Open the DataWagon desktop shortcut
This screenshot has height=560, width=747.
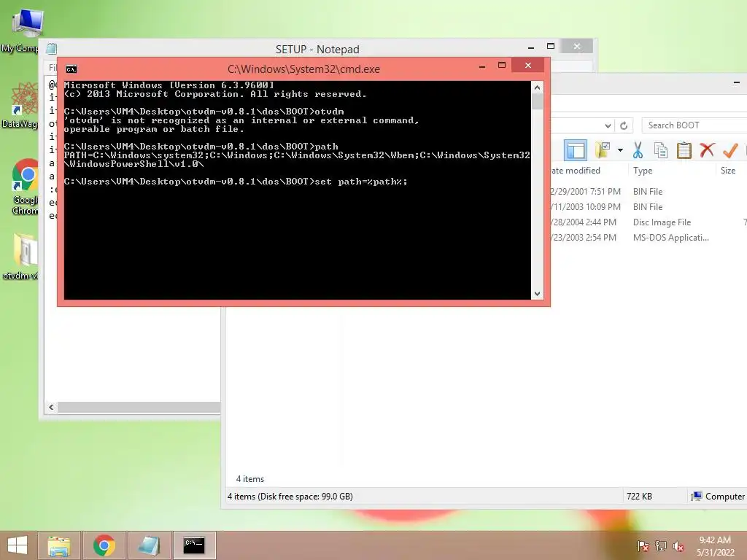click(23, 105)
